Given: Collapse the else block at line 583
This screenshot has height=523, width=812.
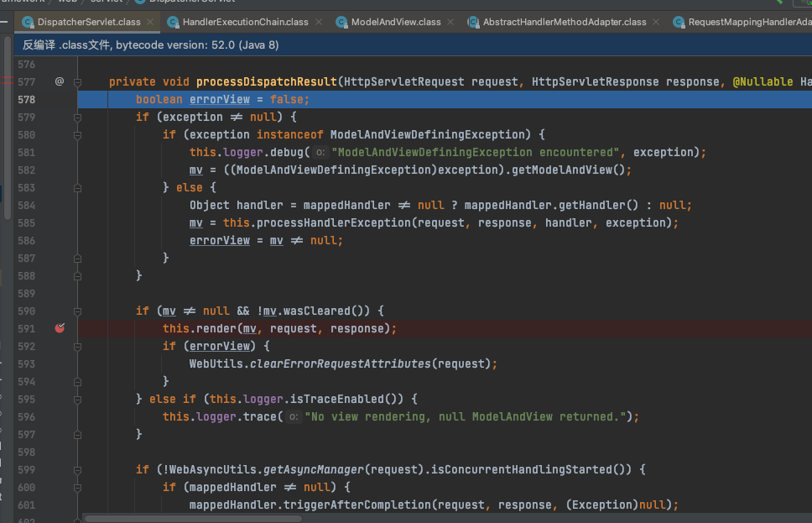Looking at the screenshot, I should (x=77, y=187).
